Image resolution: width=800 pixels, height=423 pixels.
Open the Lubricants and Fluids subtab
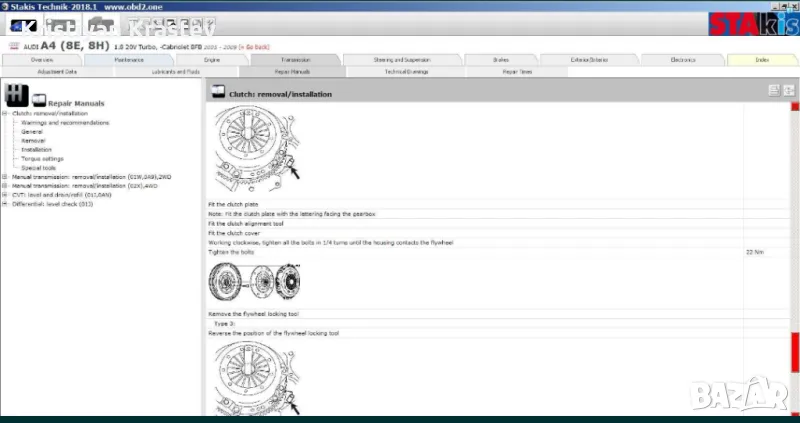[x=176, y=72]
